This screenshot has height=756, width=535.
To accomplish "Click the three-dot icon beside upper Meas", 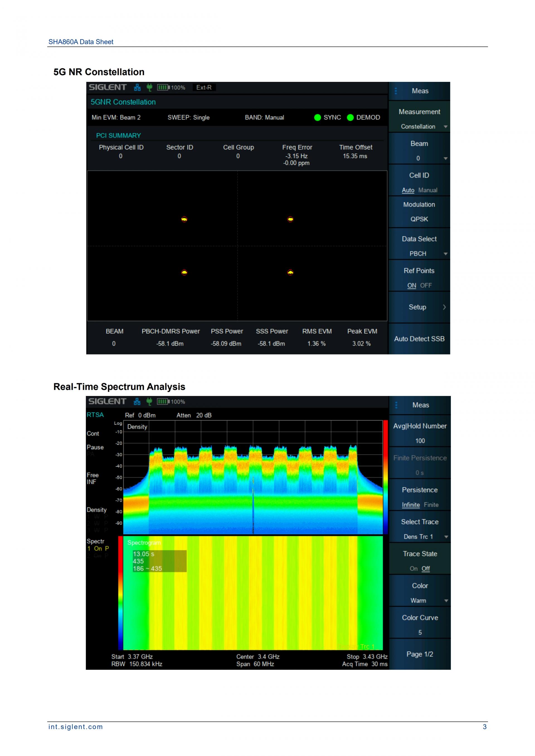I will click(396, 91).
